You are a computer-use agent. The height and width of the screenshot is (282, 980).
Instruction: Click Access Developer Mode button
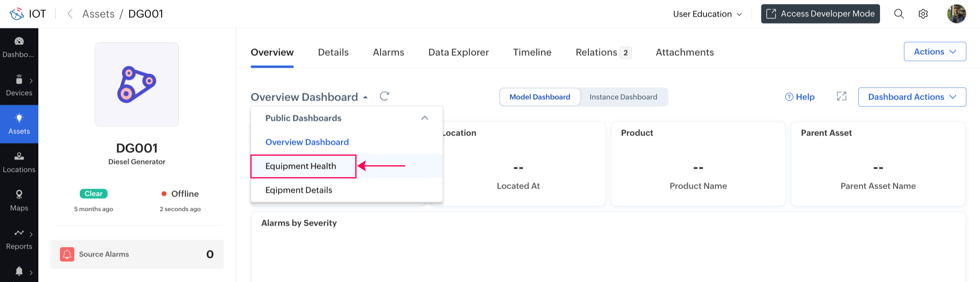click(820, 14)
